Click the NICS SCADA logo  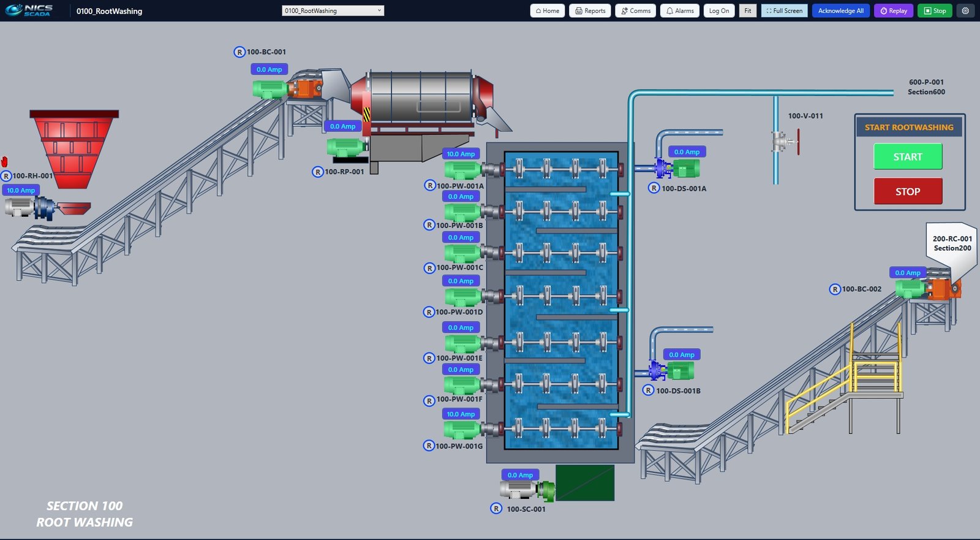pyautogui.click(x=29, y=10)
